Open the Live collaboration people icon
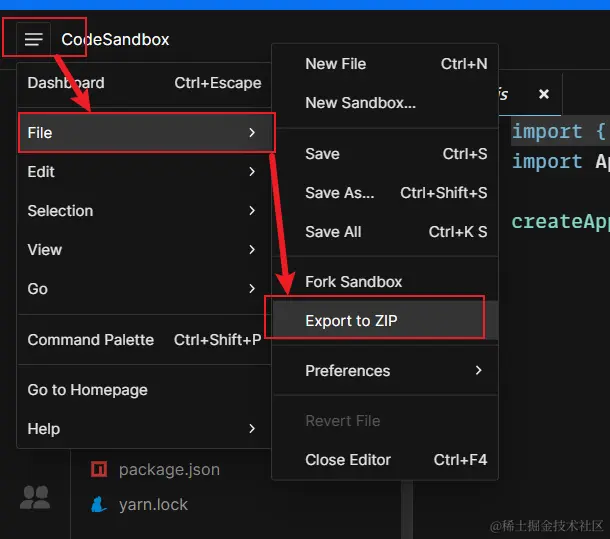610x539 pixels. click(35, 497)
